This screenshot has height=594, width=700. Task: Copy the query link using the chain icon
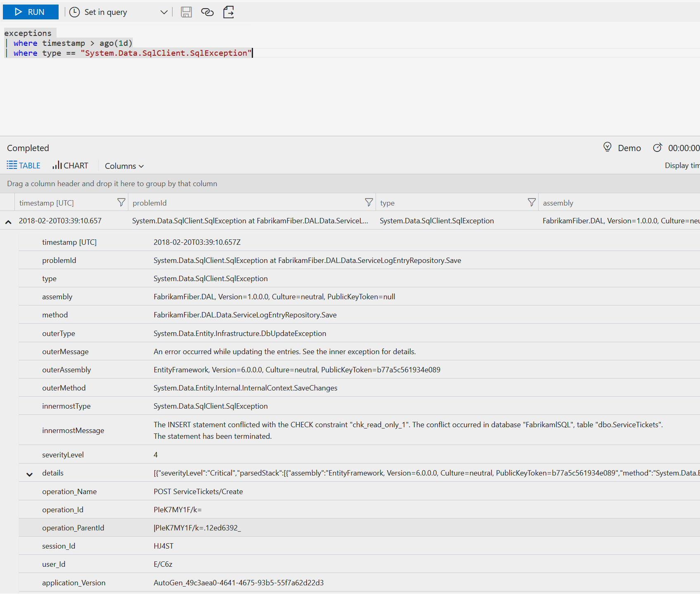[207, 12]
